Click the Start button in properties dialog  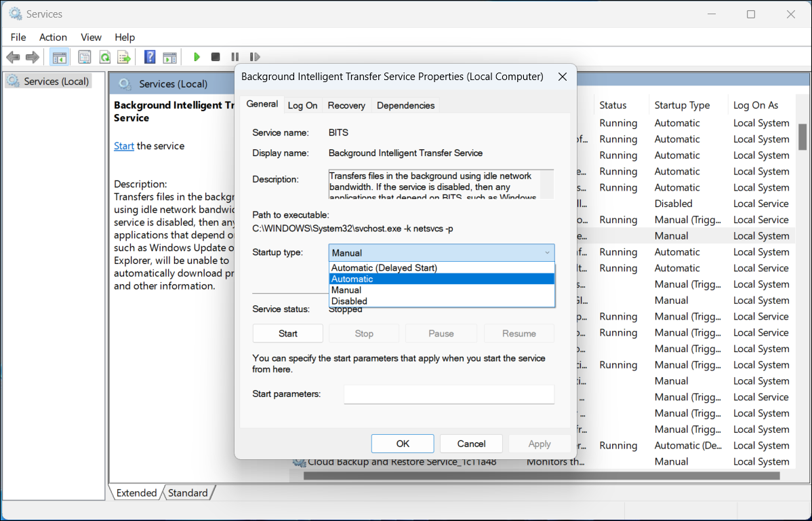click(x=288, y=333)
